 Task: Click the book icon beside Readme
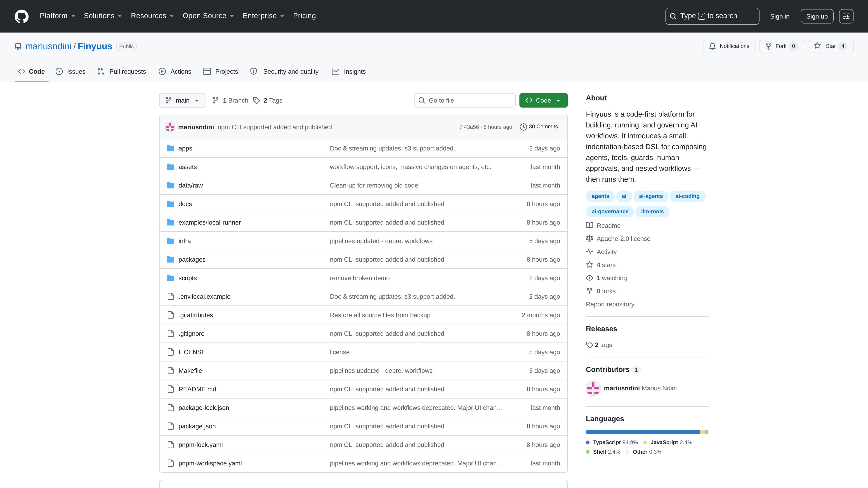(x=589, y=225)
